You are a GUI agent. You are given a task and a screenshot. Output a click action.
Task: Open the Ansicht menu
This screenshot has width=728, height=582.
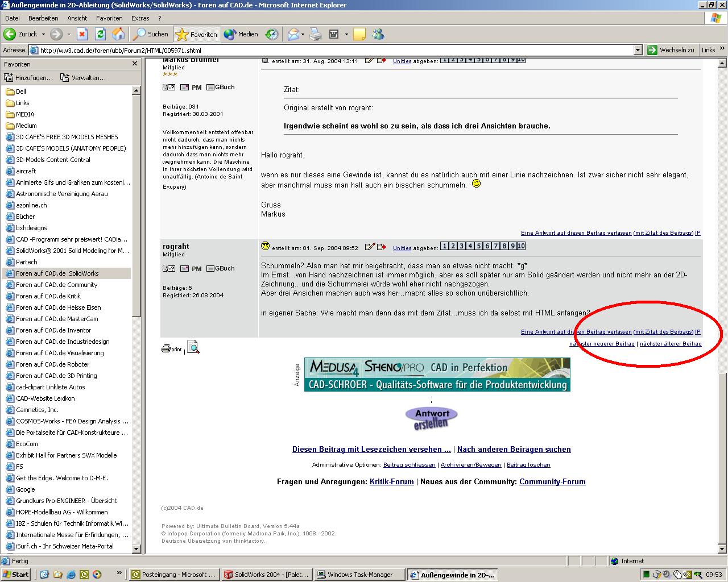pyautogui.click(x=77, y=18)
